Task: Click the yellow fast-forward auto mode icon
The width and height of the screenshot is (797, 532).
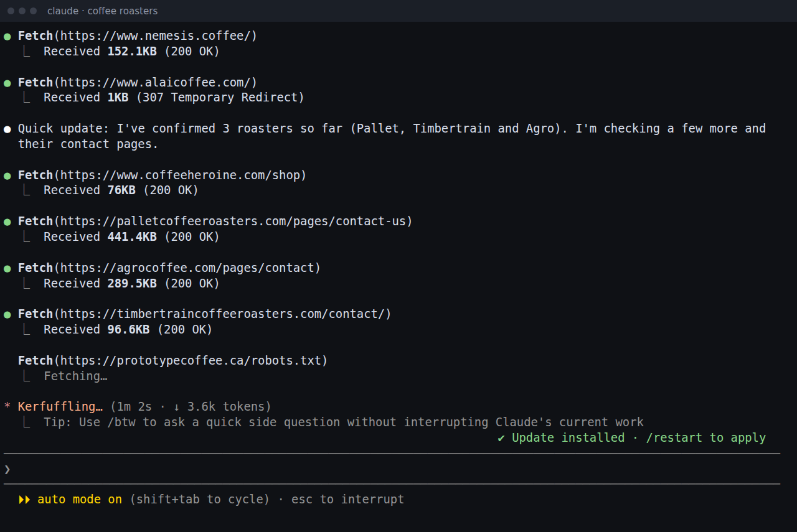Action: 25,500
